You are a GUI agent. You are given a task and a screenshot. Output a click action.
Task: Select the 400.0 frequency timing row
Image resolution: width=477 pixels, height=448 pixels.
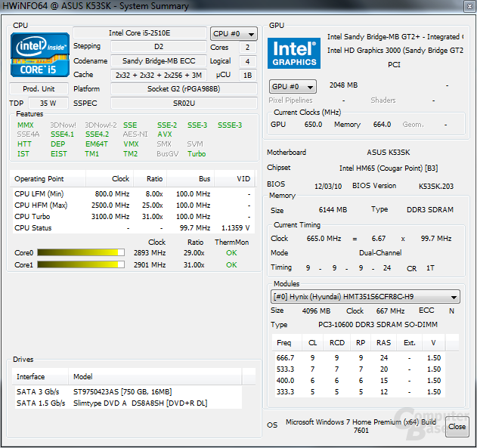click(x=359, y=380)
